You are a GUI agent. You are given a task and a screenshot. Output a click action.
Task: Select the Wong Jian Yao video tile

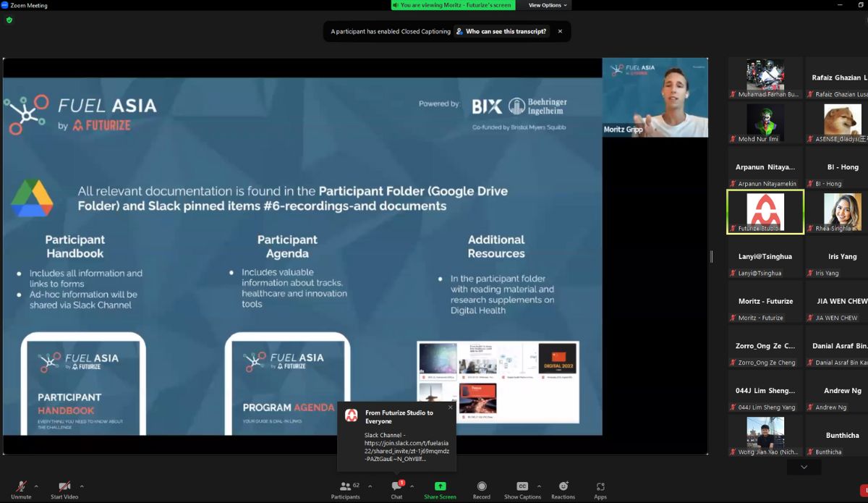[x=765, y=436]
